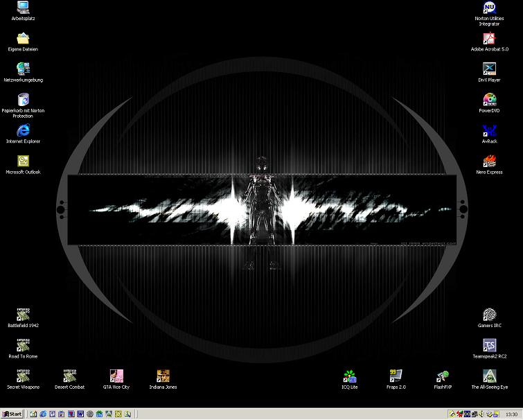Open the Arbeitsplatz desktop icon
The height and width of the screenshot is (420, 523).
pyautogui.click(x=23, y=8)
